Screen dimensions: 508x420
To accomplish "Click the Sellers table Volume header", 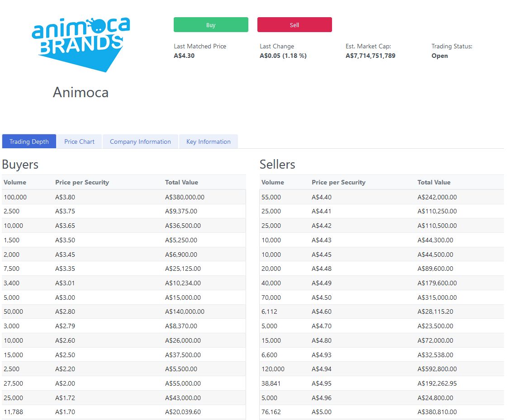I will point(272,182).
